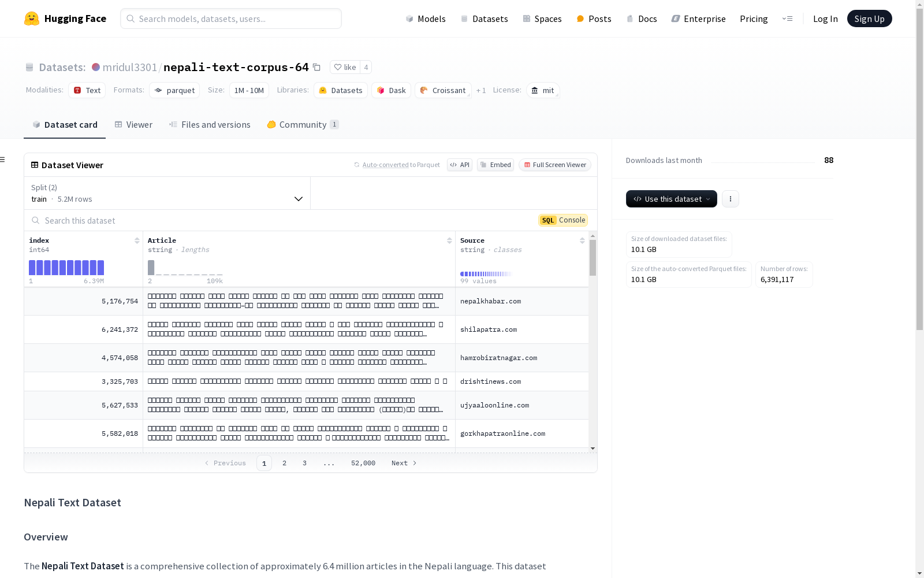
Task: Open Docs in the top navigation
Action: point(642,18)
